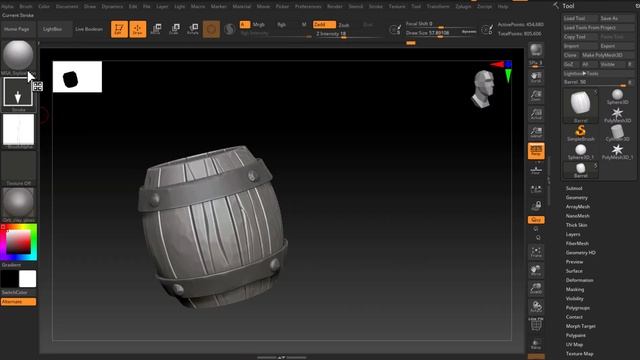Click the Frame mesh icon
Viewport: 640px width, 360px height.
point(536,252)
